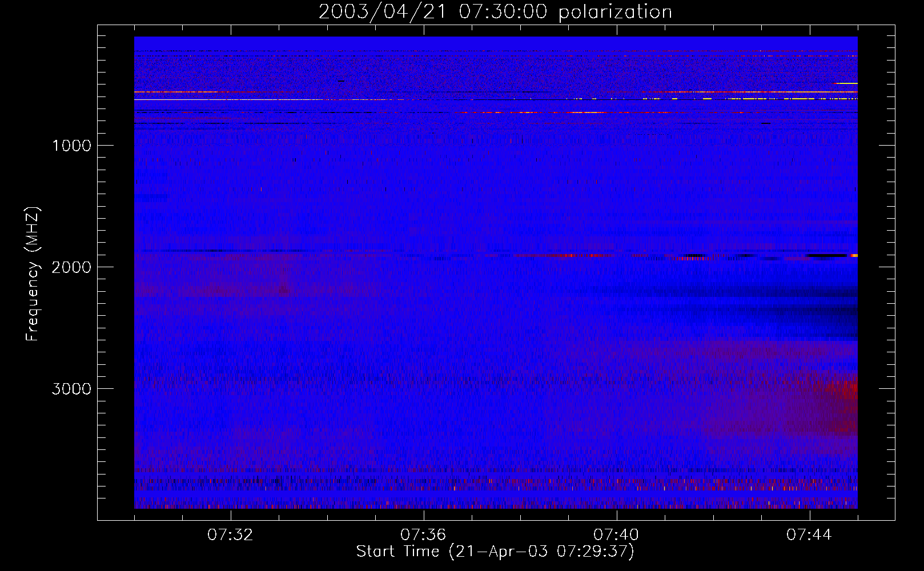This screenshot has height=571, width=924.
Task: Click the plot title "2003/04/21 07:30:00 polarization"
Action: tap(495, 12)
